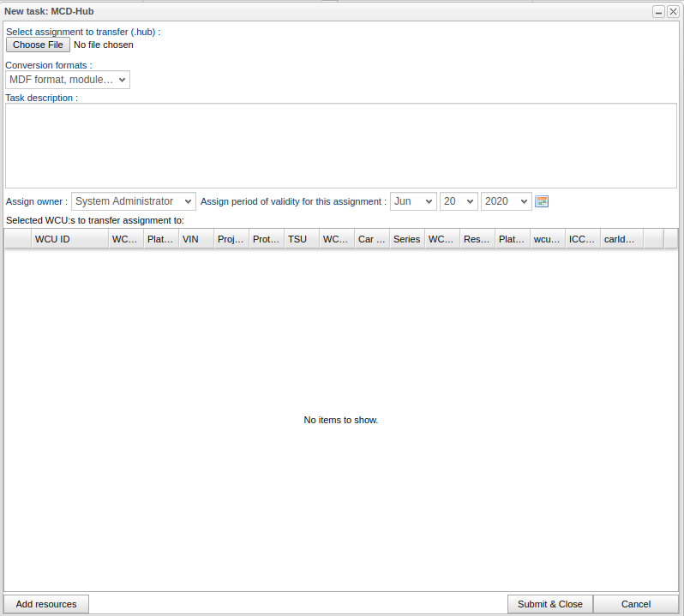684x616 pixels.
Task: Click Choose File to select .hub file
Action: click(38, 45)
